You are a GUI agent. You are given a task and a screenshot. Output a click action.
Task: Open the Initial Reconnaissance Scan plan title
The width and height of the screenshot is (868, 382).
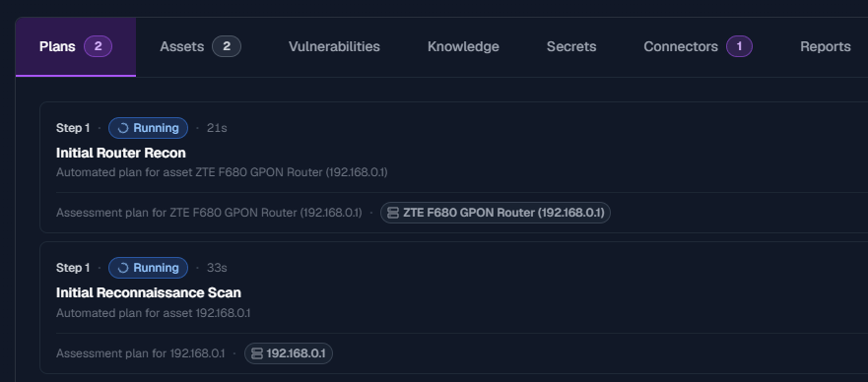(149, 292)
